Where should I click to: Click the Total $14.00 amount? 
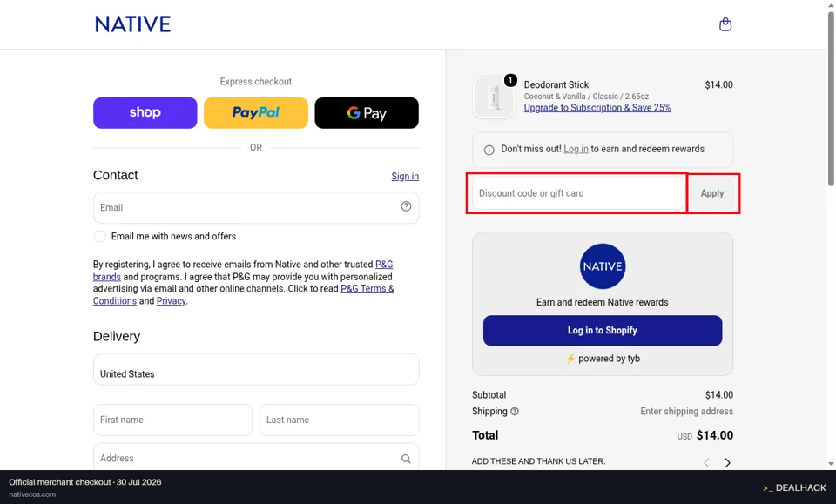[714, 435]
